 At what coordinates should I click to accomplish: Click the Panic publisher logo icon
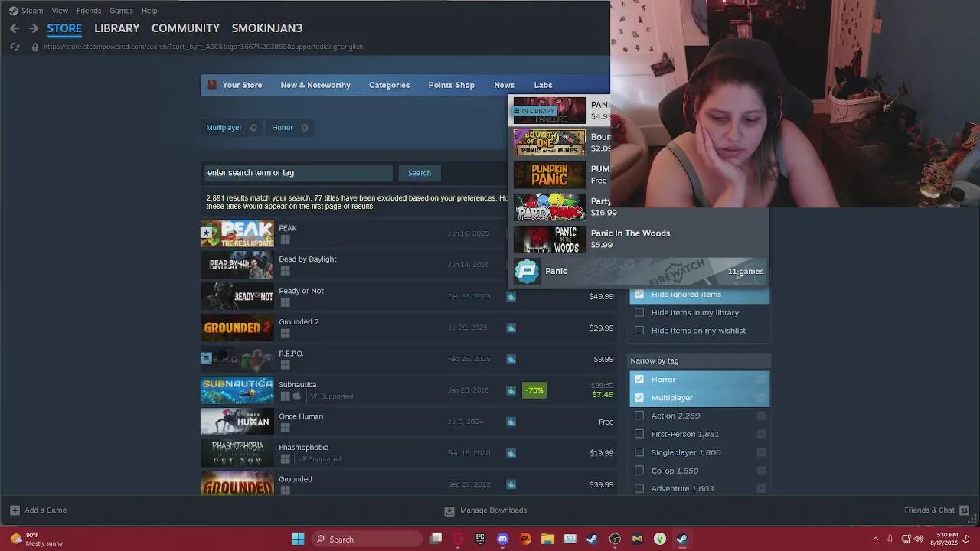coord(527,271)
